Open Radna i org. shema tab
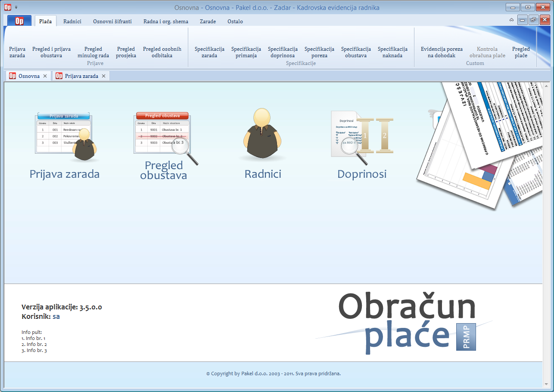The width and height of the screenshot is (554, 392). [166, 21]
